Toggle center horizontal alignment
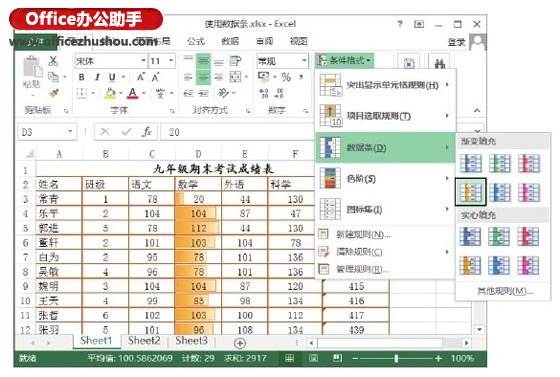560x377 pixels. 203,77
